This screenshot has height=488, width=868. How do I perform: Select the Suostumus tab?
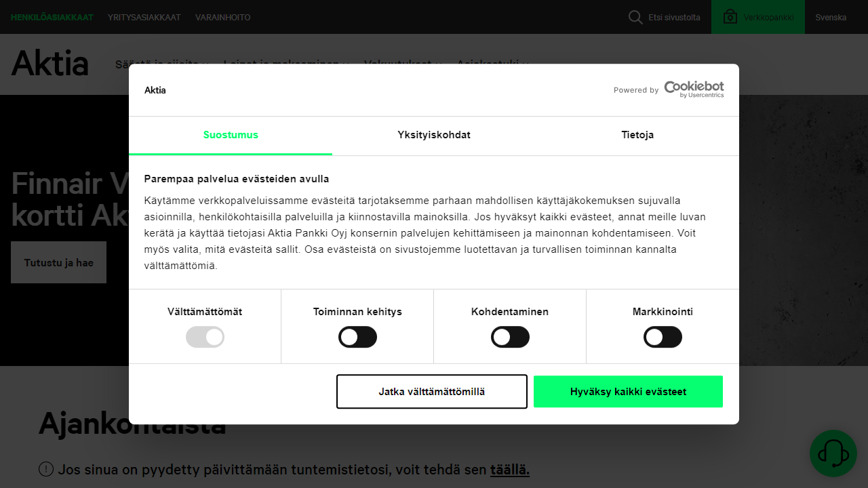click(231, 135)
